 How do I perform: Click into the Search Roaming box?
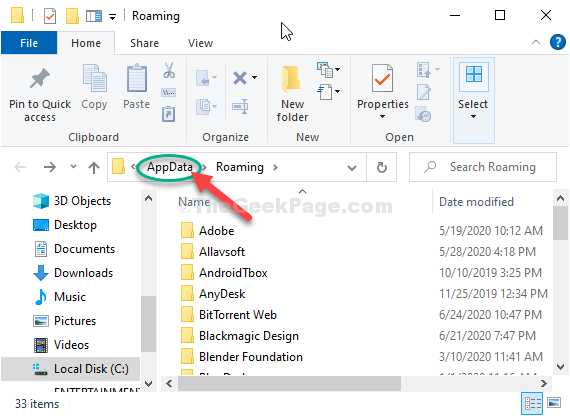(x=483, y=167)
